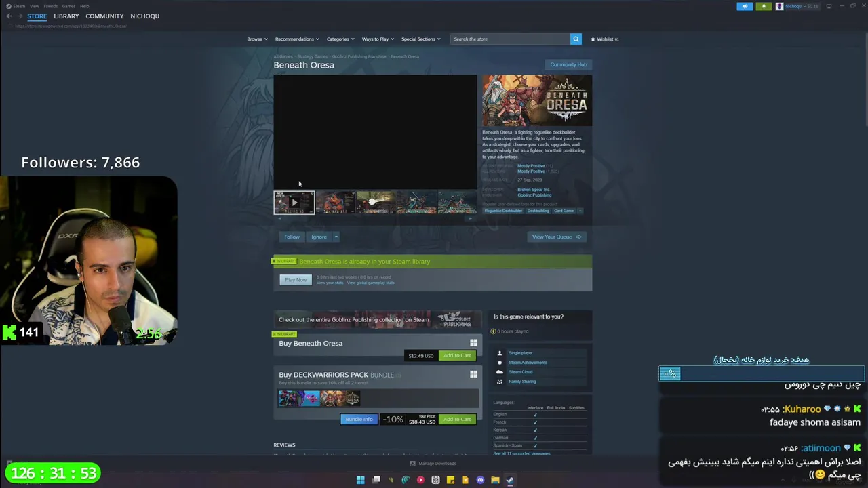
Task: Click the Nichoqu profile avatar
Action: 779,6
